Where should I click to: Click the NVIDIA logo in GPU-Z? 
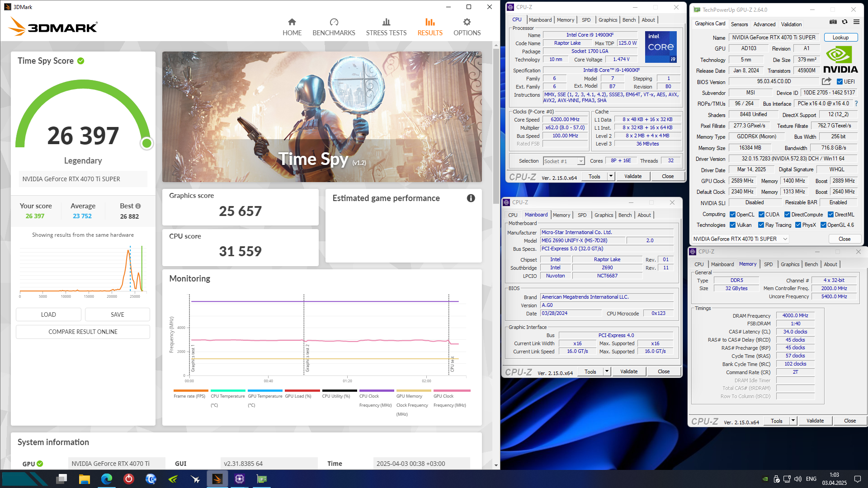click(840, 60)
